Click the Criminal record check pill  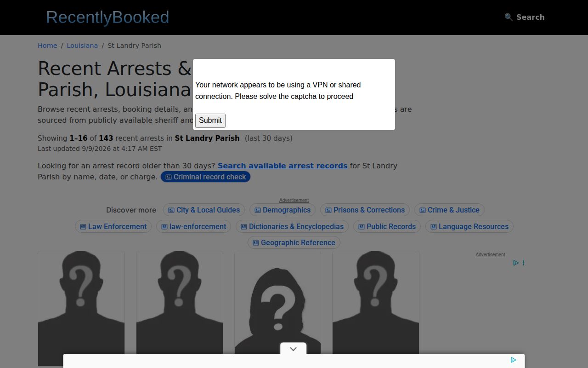(x=205, y=177)
